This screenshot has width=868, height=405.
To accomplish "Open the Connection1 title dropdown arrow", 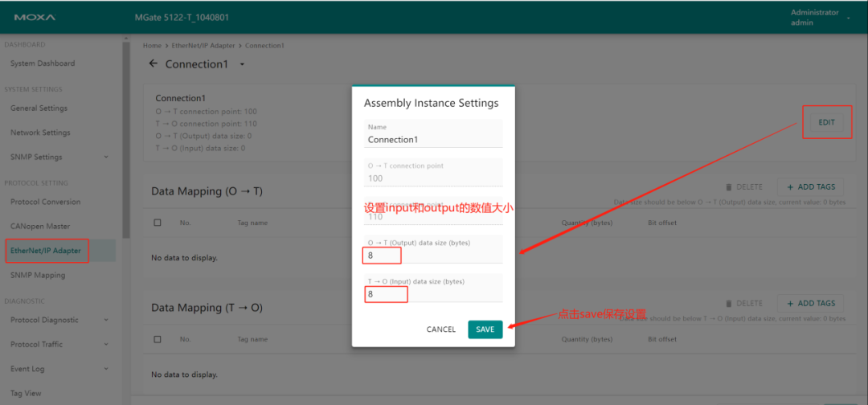I will (242, 64).
